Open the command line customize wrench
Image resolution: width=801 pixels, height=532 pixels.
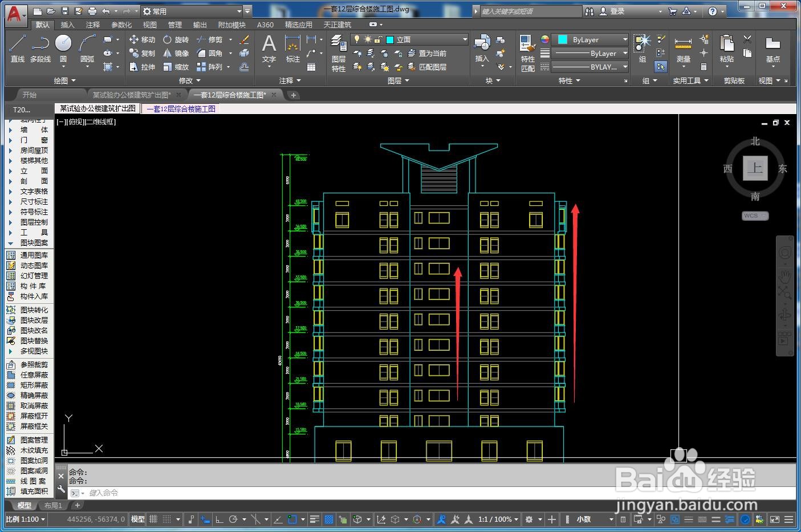(61, 489)
